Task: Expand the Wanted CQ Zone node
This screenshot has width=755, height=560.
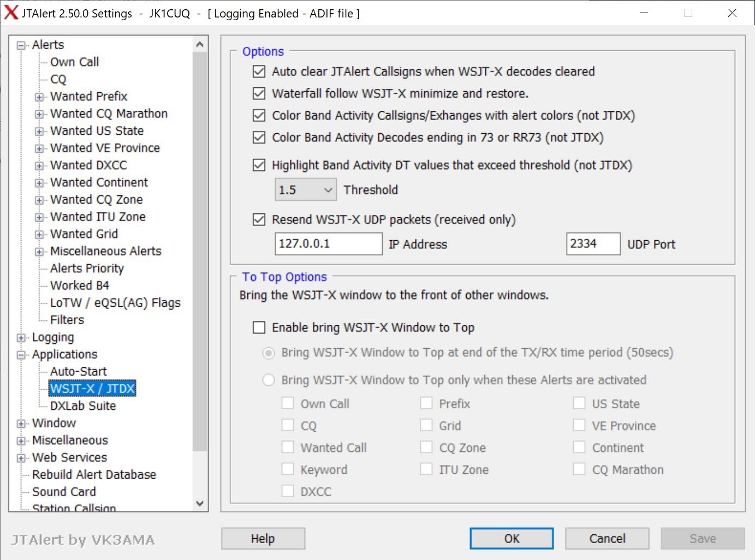Action: (39, 200)
